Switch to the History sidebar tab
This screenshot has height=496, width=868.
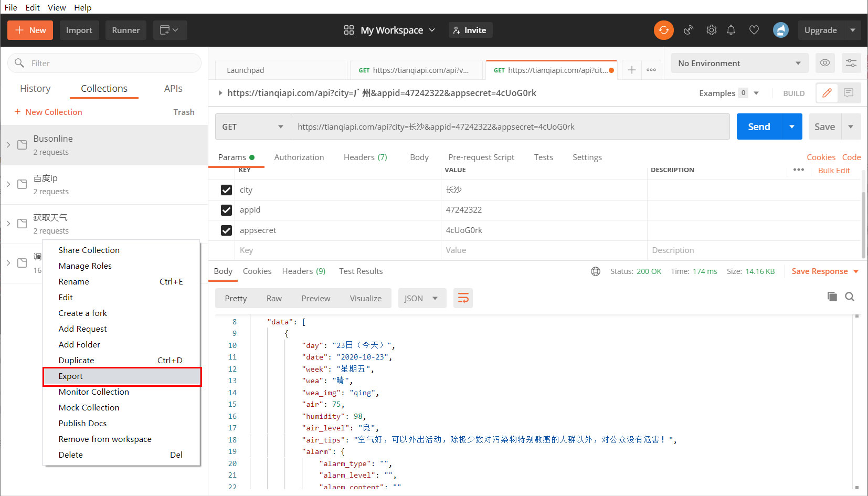point(35,89)
